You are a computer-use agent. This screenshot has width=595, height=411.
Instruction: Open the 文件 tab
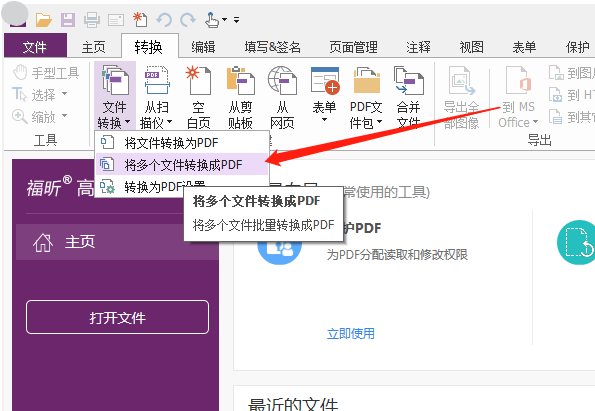click(35, 47)
